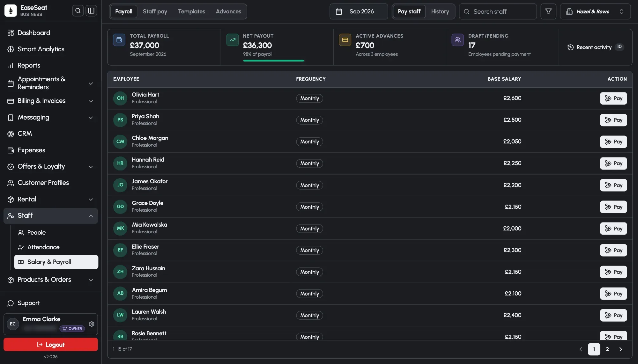The height and width of the screenshot is (364, 638).
Task: Expand Offers & Loyalty section
Action: 51,167
